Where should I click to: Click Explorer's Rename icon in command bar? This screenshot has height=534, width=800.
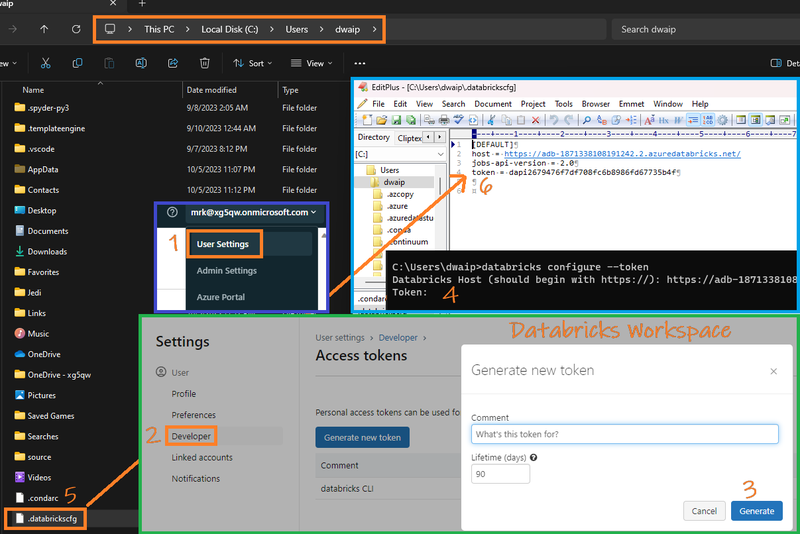[x=141, y=63]
